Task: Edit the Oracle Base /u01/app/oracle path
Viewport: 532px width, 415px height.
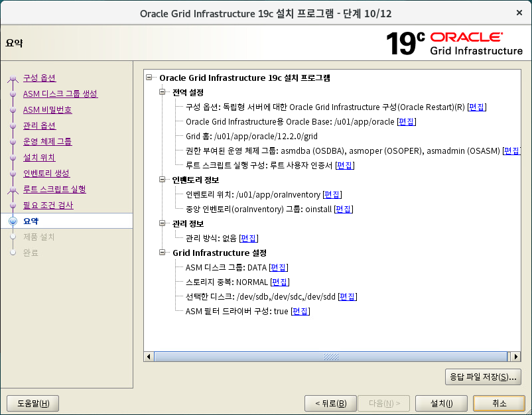Action: [407, 122]
